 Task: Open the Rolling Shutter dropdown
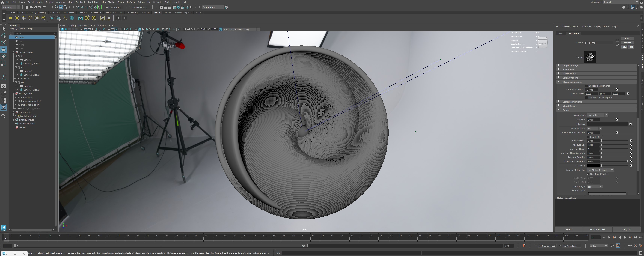(595, 129)
